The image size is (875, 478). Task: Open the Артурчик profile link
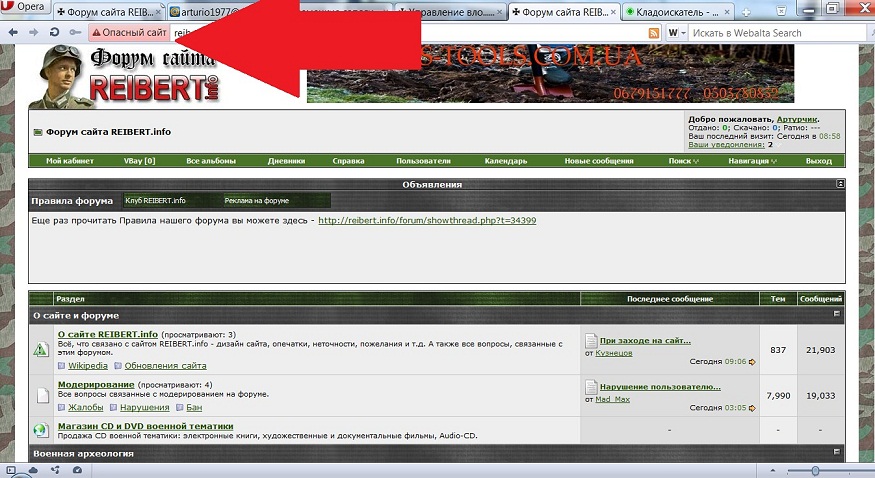[797, 119]
